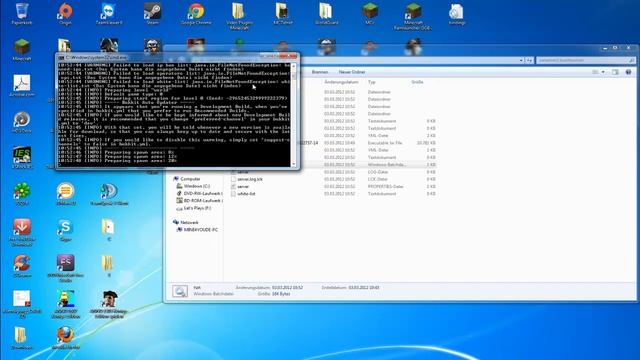The image size is (640, 360).
Task: Select Let's Plays (F:) drive
Action: pyautogui.click(x=197, y=208)
